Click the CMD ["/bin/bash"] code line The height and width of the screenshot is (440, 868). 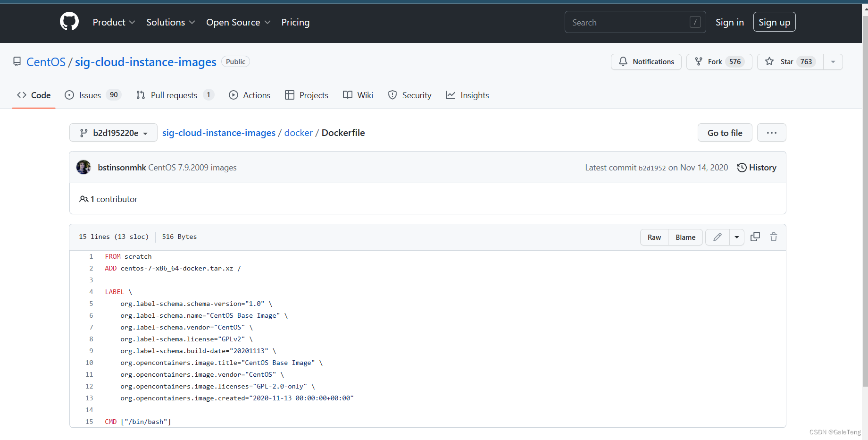pyautogui.click(x=138, y=422)
